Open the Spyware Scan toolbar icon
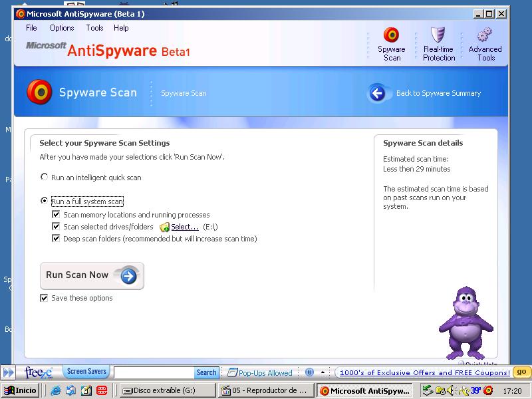The width and height of the screenshot is (532, 399). coord(391,35)
